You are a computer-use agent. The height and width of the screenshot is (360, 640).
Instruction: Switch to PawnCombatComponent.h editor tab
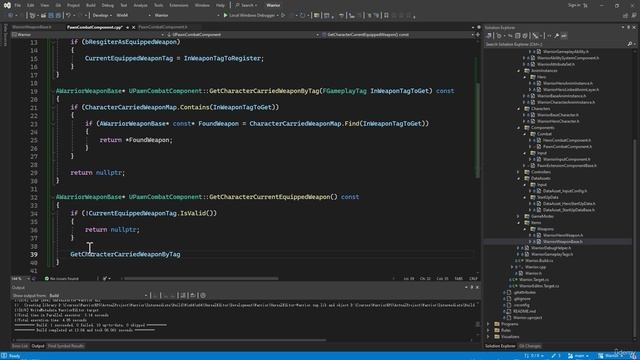(x=162, y=27)
